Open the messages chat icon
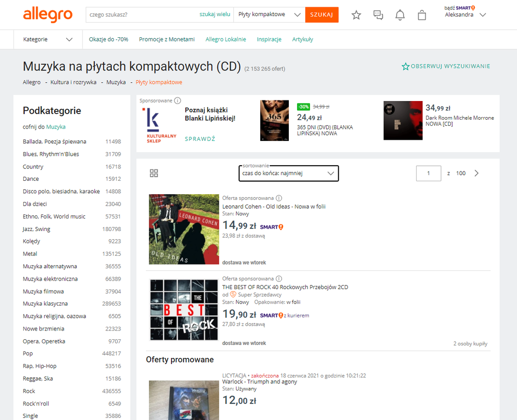This screenshot has width=517, height=420. [378, 15]
